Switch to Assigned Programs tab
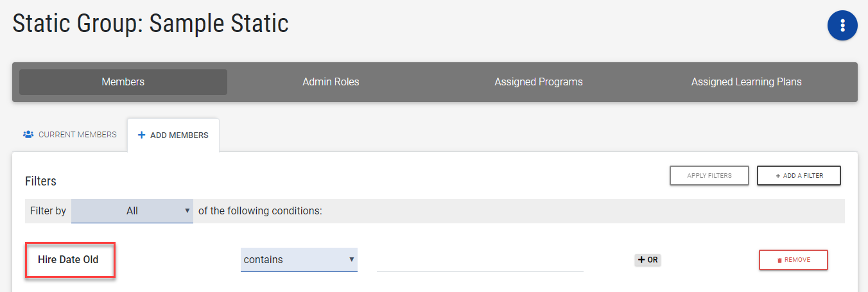Image resolution: width=868 pixels, height=292 pixels. (x=539, y=82)
